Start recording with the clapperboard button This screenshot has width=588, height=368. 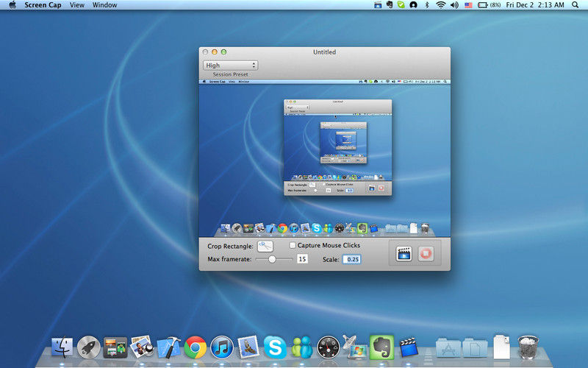404,253
